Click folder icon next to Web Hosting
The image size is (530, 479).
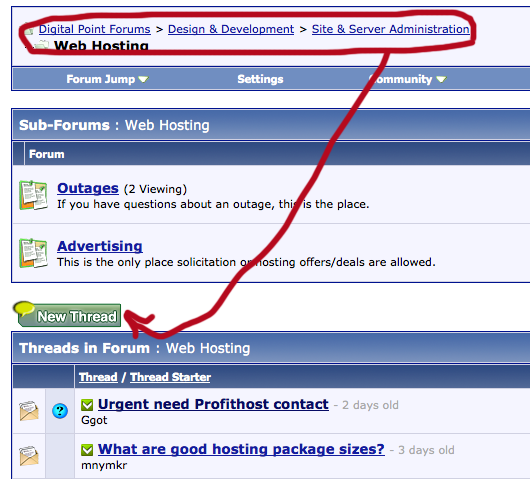click(x=42, y=45)
